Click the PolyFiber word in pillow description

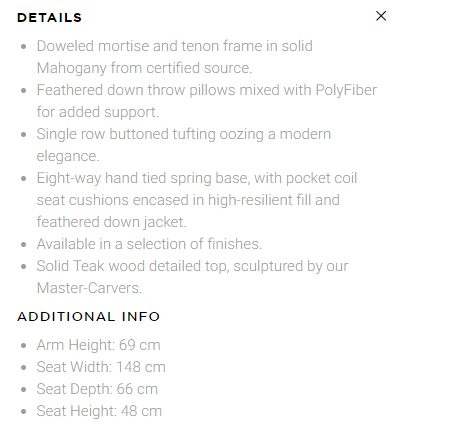[x=346, y=90]
